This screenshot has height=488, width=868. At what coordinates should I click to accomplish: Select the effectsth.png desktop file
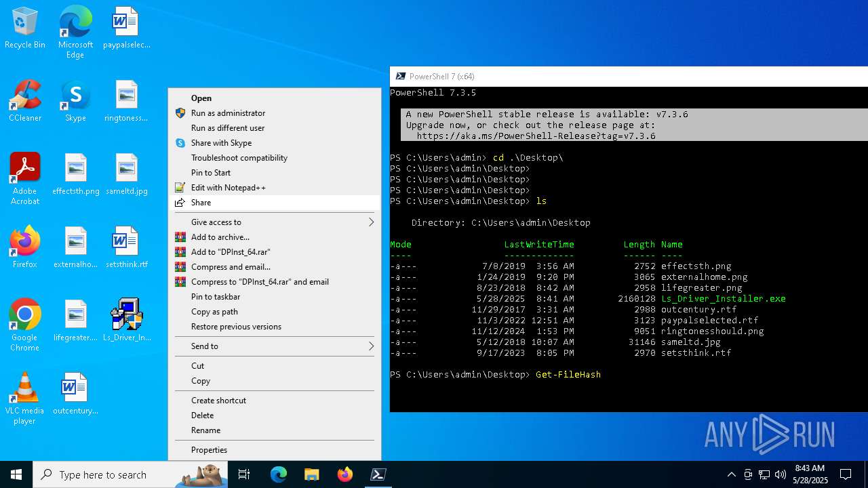pos(75,175)
